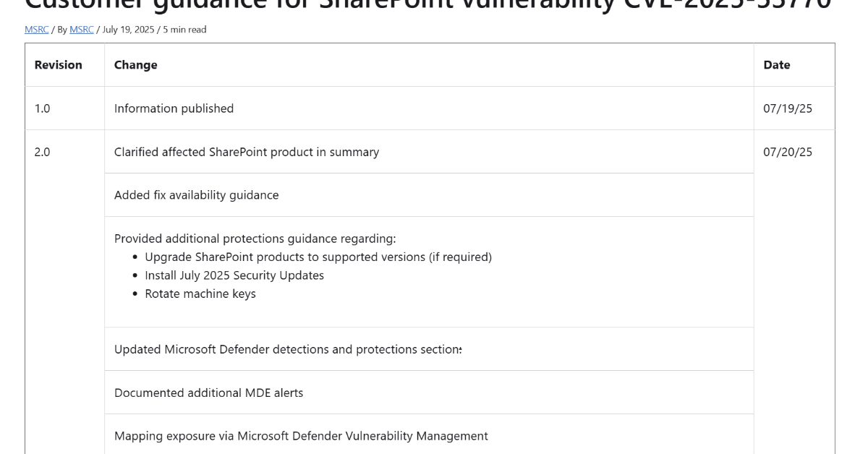868x454 pixels.
Task: Select revision "2.0" cell
Action: tap(43, 152)
